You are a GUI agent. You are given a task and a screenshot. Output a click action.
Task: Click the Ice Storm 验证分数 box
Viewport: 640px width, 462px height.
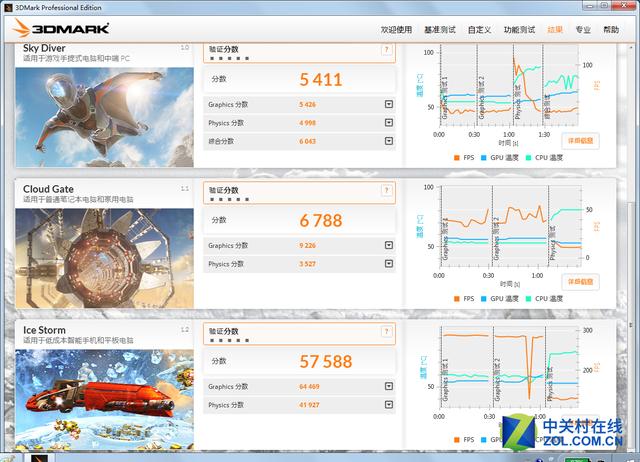click(299, 334)
